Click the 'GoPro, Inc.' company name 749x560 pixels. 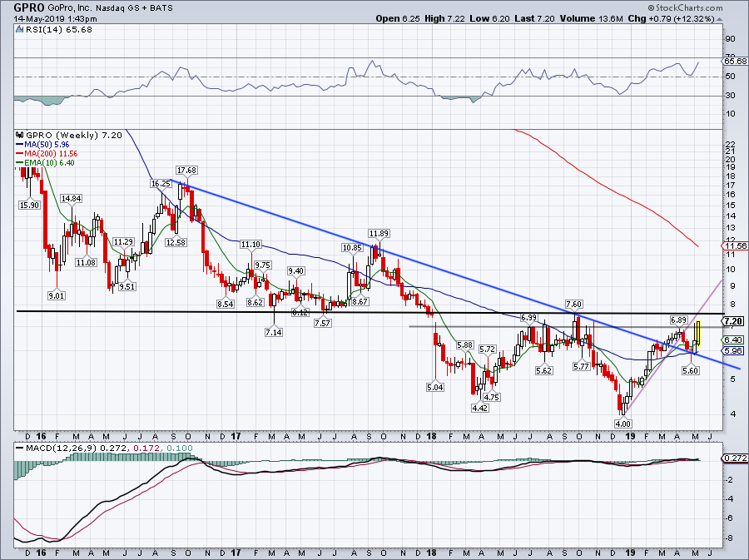tap(69, 8)
